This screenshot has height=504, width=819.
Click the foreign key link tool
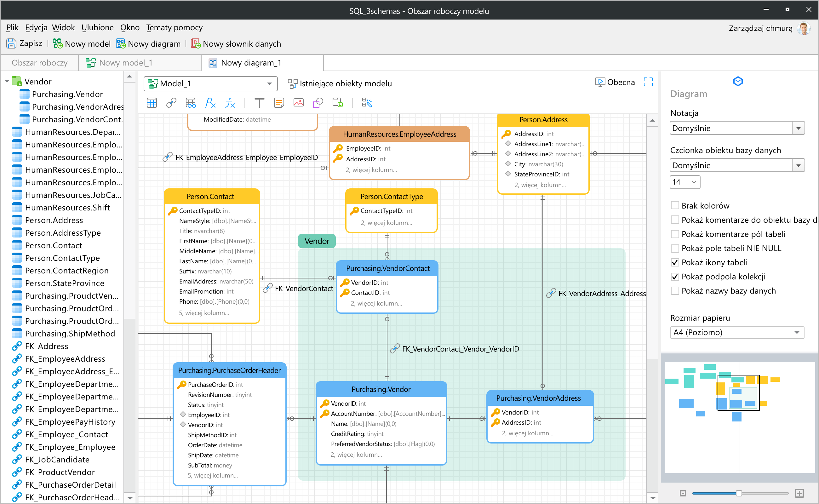coord(171,103)
